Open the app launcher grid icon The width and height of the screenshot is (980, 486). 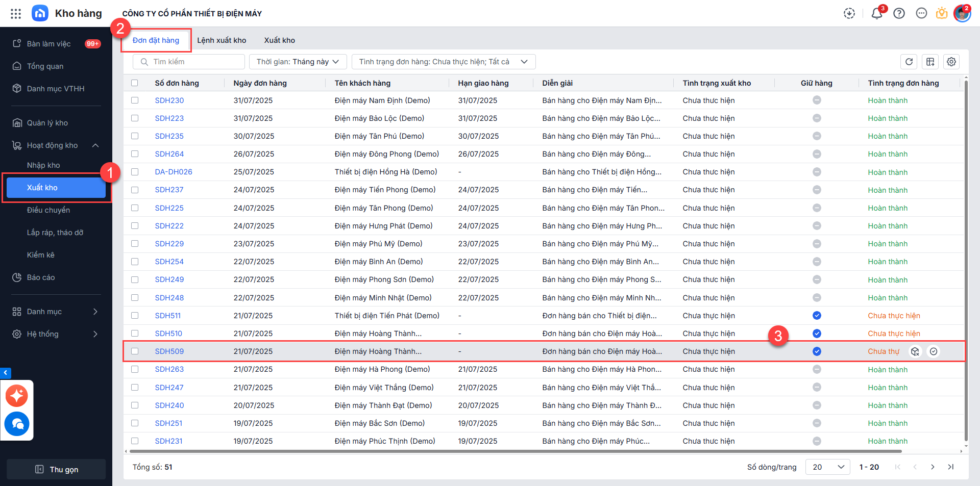click(x=16, y=14)
